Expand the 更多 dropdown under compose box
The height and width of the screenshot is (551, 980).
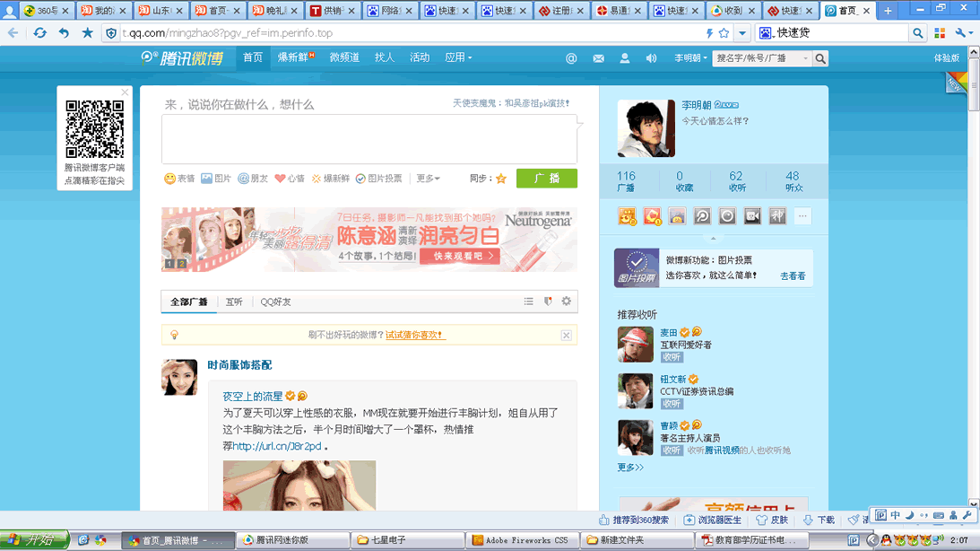pos(428,179)
